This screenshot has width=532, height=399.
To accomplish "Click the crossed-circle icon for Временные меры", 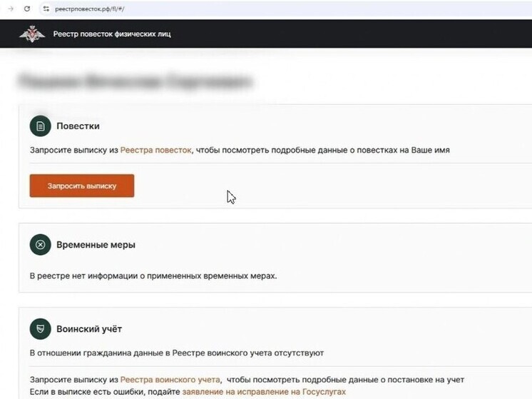I will [40, 245].
